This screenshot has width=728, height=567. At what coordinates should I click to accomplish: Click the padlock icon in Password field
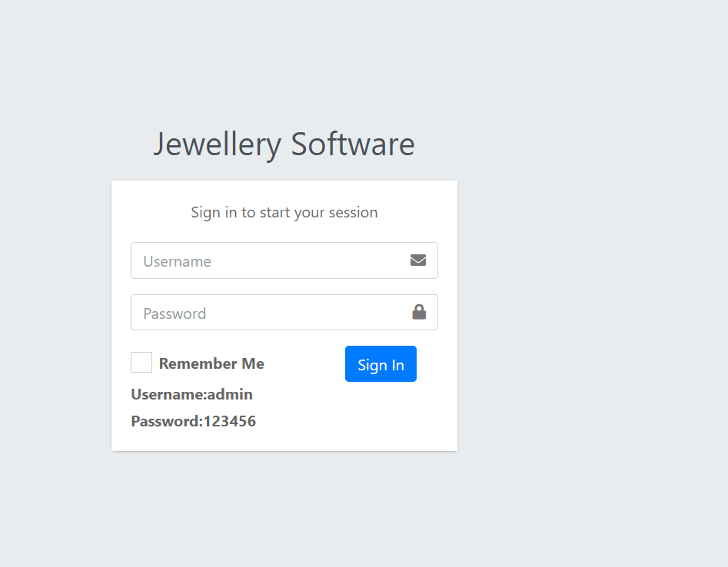pyautogui.click(x=418, y=312)
